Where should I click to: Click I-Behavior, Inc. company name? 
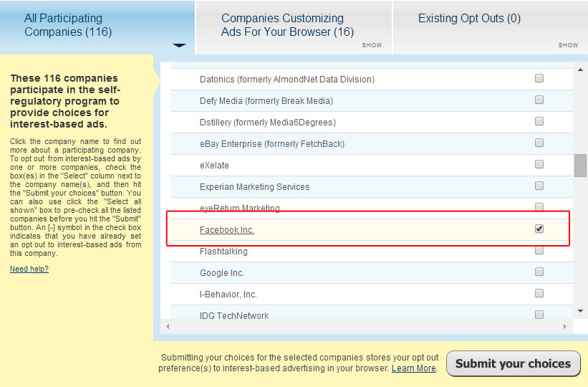228,295
